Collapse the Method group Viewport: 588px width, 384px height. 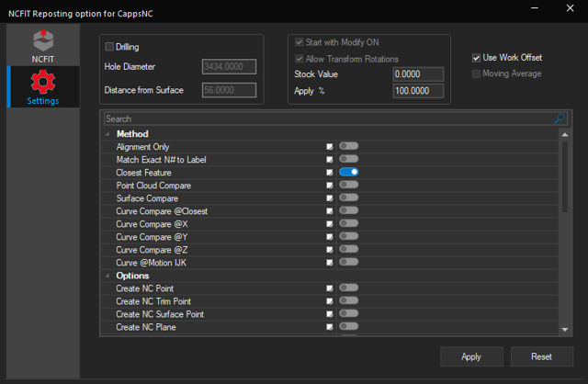(107, 134)
